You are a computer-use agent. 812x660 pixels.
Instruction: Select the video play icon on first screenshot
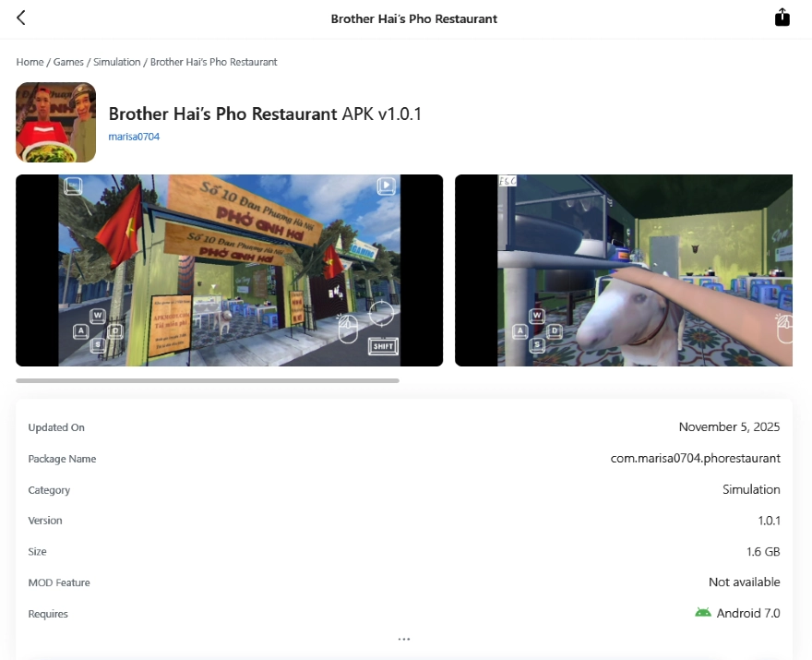pyautogui.click(x=385, y=186)
